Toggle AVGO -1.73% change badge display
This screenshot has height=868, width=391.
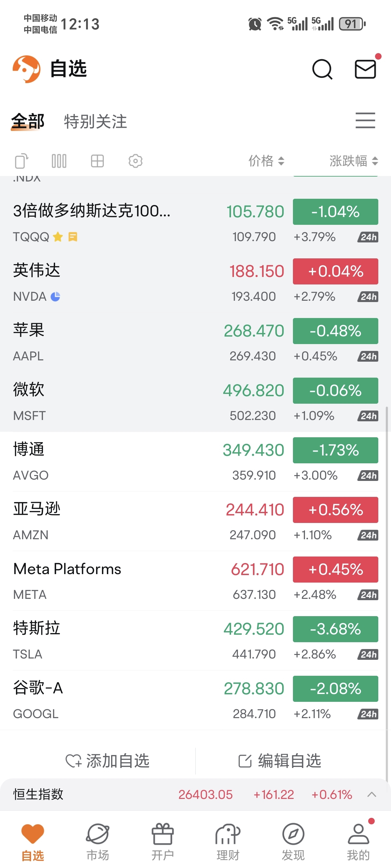click(335, 450)
